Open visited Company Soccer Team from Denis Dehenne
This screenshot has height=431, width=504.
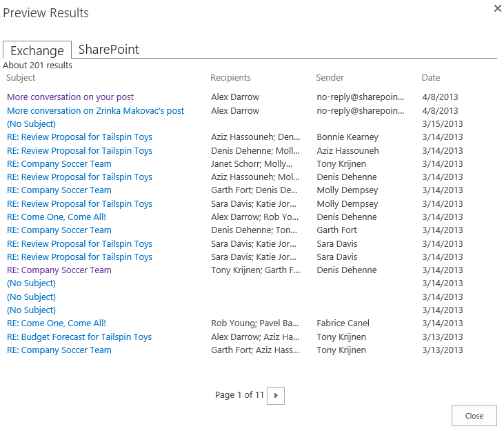[59, 270]
